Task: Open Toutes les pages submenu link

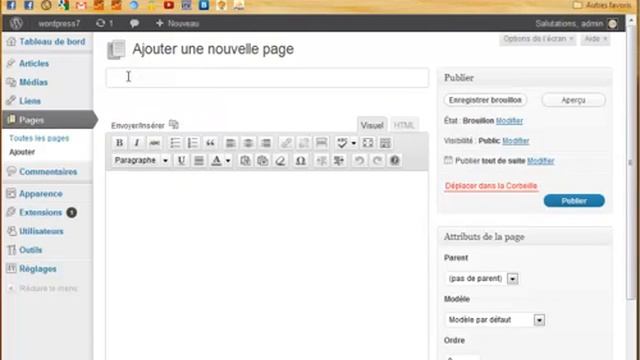Action: coord(39,138)
